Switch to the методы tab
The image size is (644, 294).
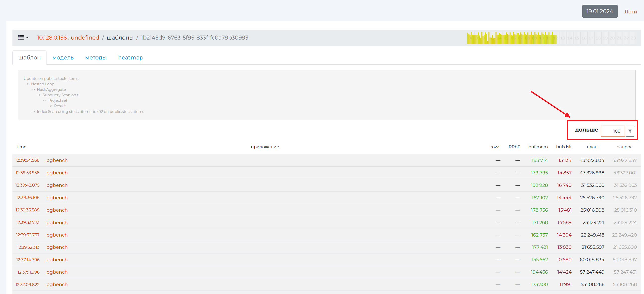(x=96, y=57)
